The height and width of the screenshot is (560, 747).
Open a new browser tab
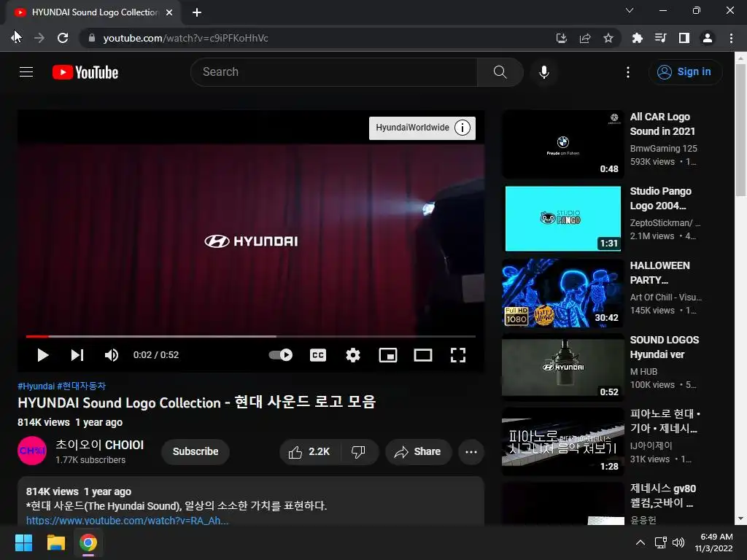[x=197, y=12]
